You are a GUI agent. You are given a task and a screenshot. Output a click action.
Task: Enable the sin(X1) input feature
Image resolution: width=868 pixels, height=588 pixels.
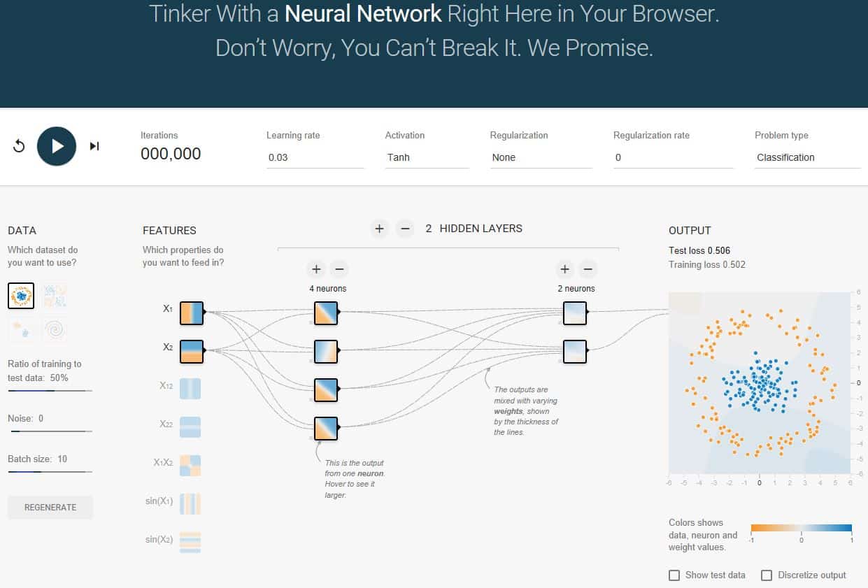click(x=190, y=504)
